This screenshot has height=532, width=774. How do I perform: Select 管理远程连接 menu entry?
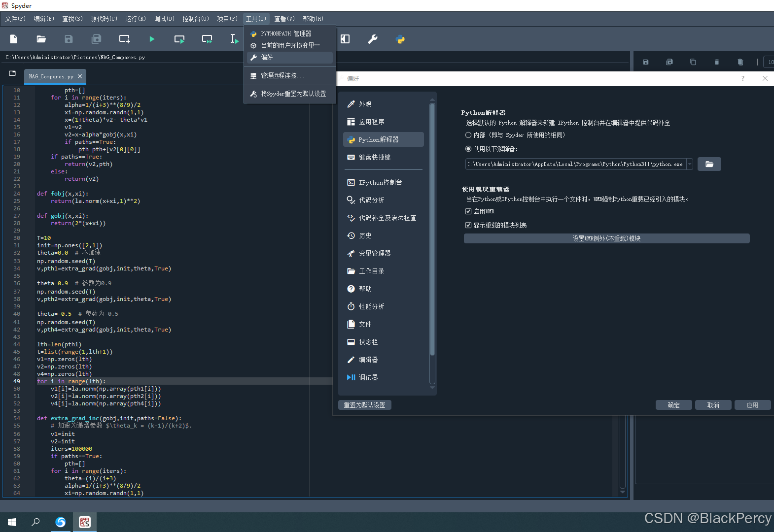pos(290,75)
